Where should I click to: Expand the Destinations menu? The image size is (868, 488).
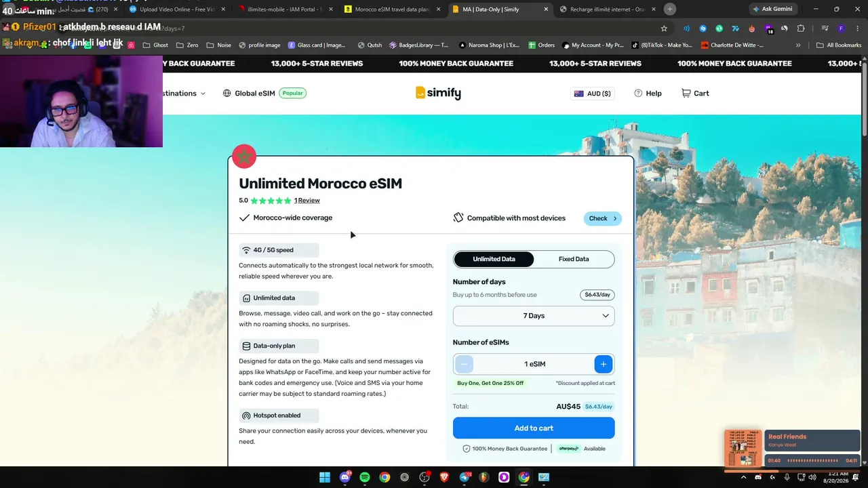point(184,94)
